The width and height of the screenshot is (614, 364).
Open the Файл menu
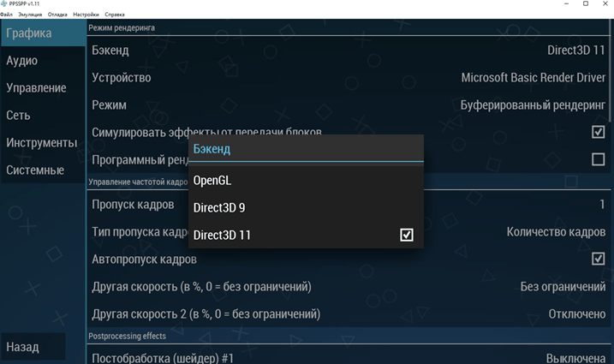[x=6, y=15]
